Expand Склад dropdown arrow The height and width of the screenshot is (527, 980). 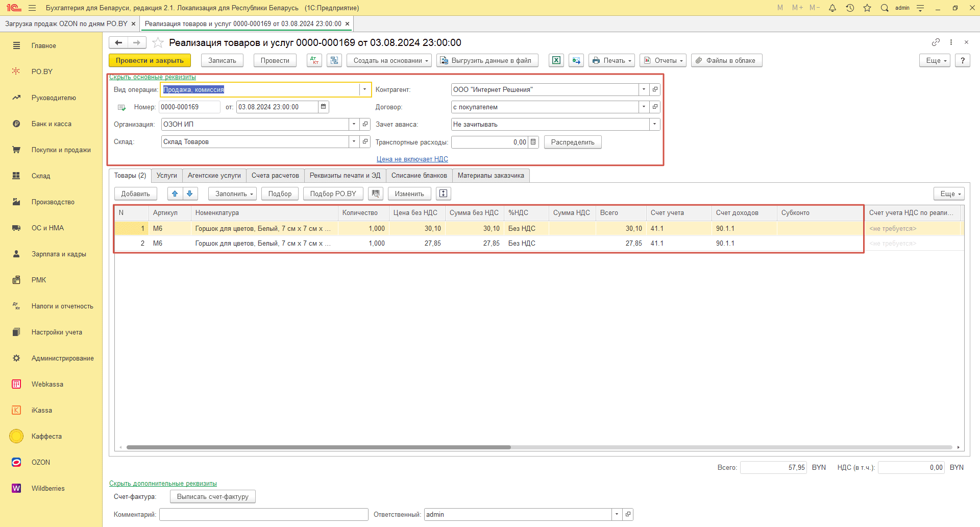(x=354, y=141)
